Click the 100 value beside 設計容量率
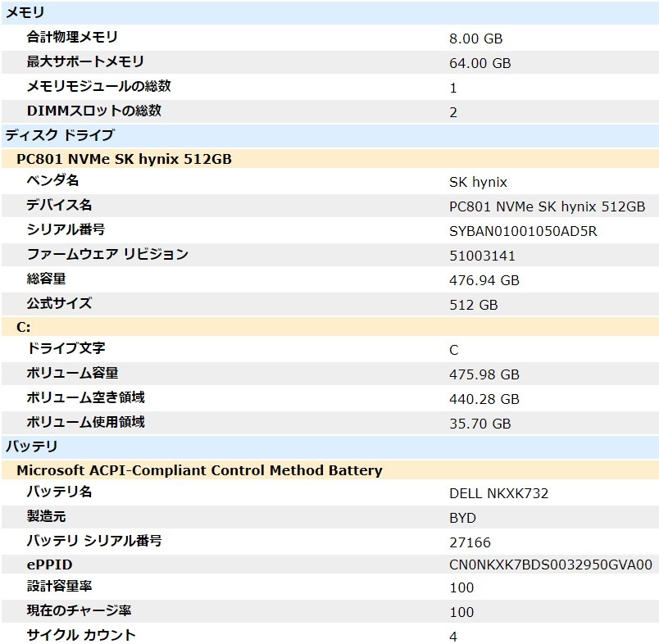This screenshot has width=659, height=644. (461, 587)
